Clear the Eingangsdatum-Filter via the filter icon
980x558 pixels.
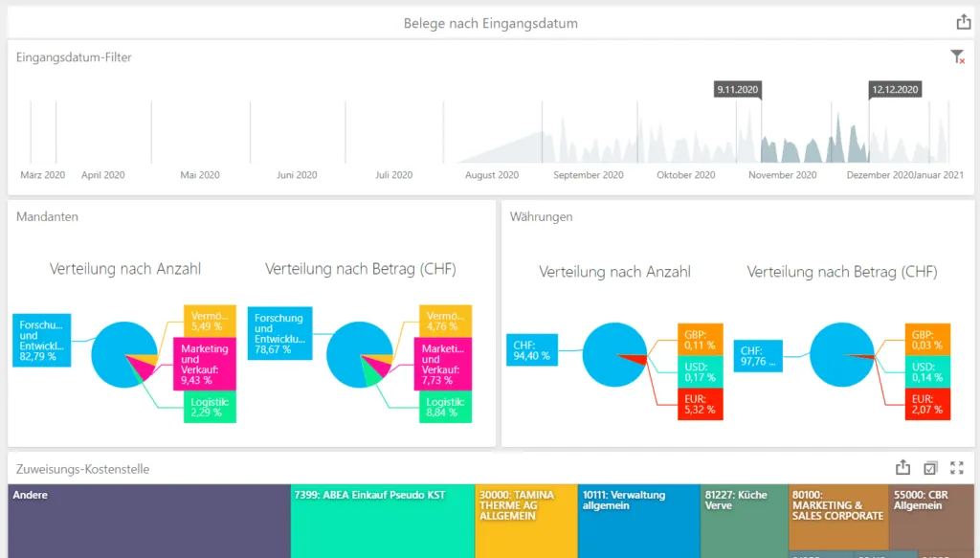957,56
